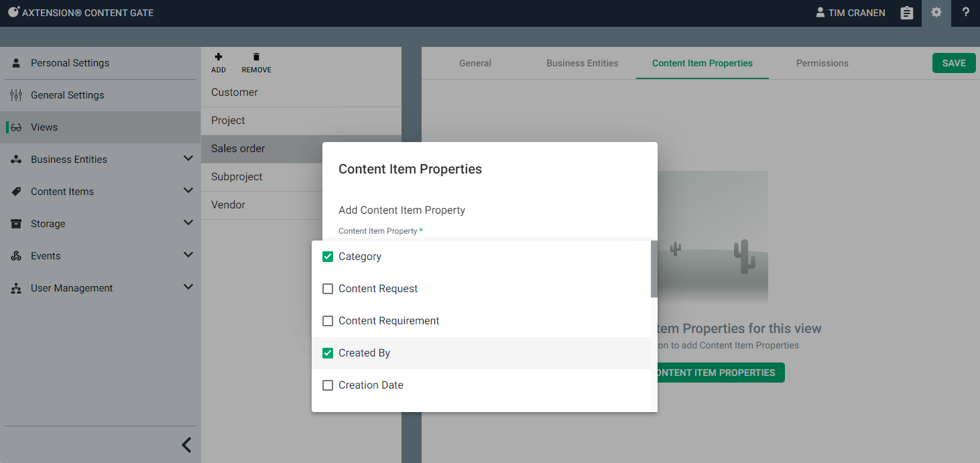The height and width of the screenshot is (463, 980).
Task: Click the Add plus icon
Action: (x=219, y=58)
